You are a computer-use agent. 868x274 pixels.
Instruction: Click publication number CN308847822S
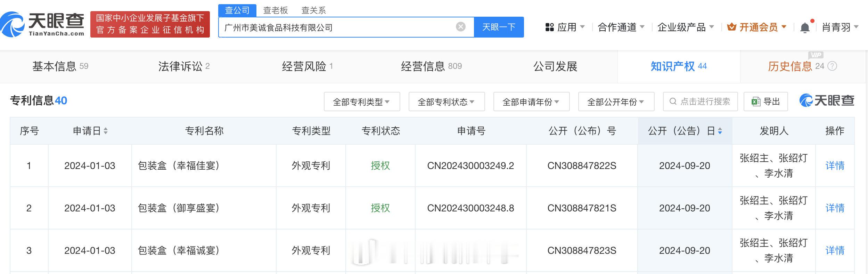click(x=582, y=166)
